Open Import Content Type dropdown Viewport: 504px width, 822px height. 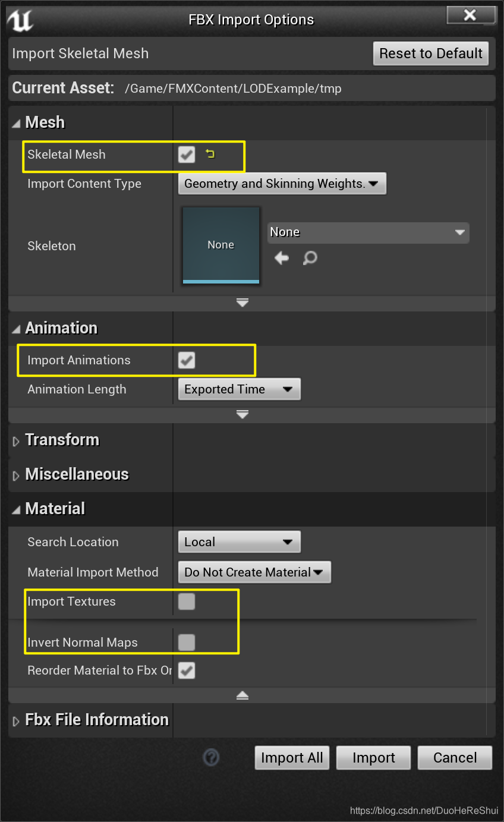click(282, 184)
